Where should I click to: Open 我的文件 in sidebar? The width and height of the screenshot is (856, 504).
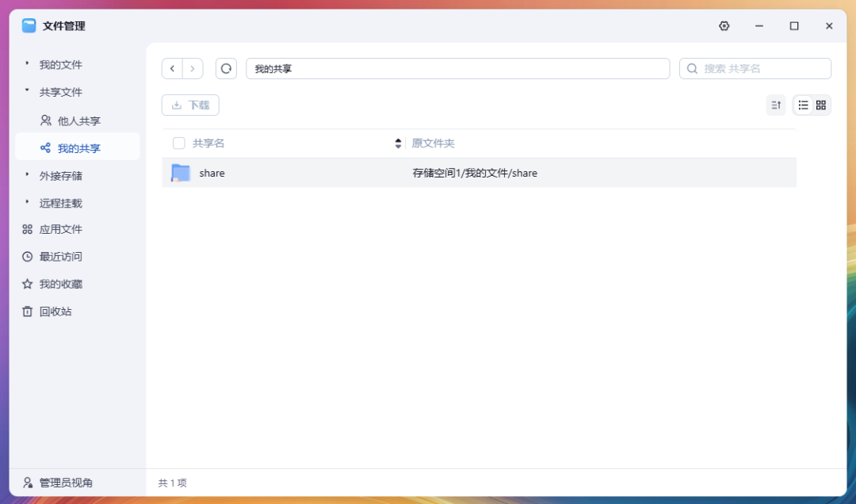(60, 65)
